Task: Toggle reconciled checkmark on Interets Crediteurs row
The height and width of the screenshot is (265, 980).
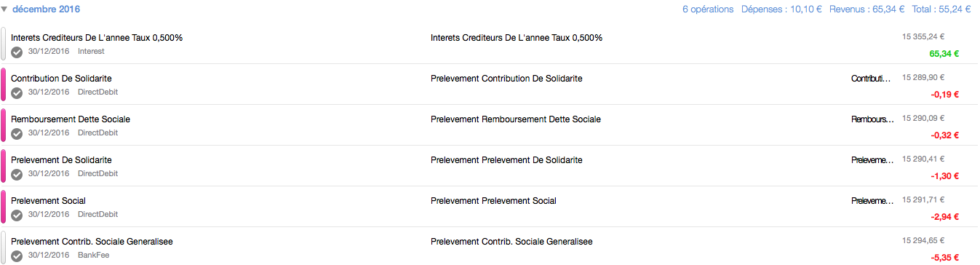Action: tap(17, 52)
